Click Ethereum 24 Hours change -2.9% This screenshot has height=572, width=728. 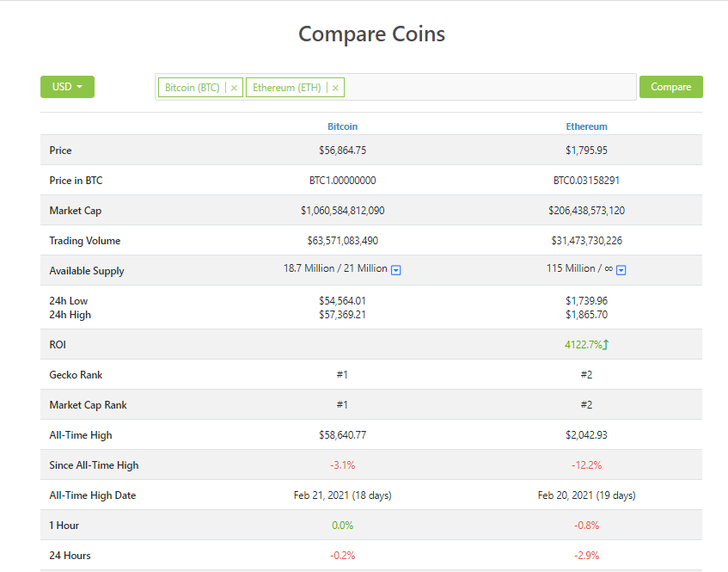click(586, 556)
